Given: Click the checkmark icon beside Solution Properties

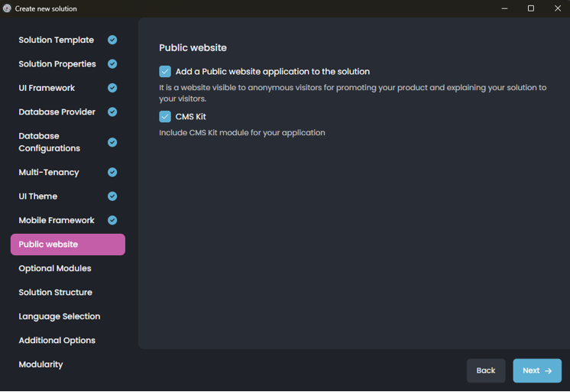Looking at the screenshot, I should (x=112, y=64).
